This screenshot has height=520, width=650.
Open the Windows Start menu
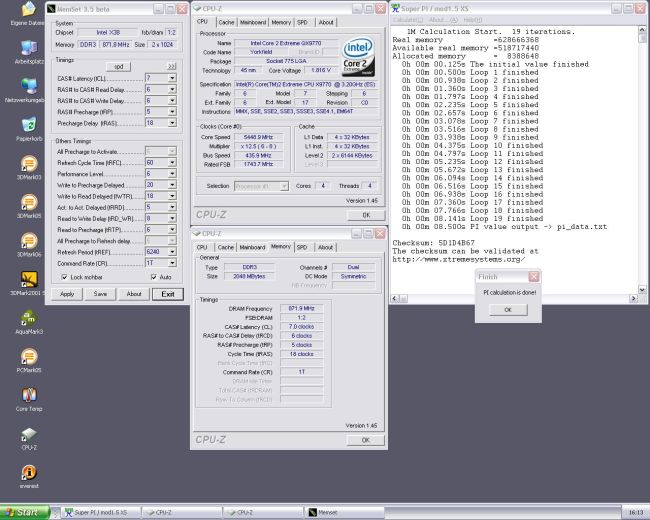[x=24, y=512]
